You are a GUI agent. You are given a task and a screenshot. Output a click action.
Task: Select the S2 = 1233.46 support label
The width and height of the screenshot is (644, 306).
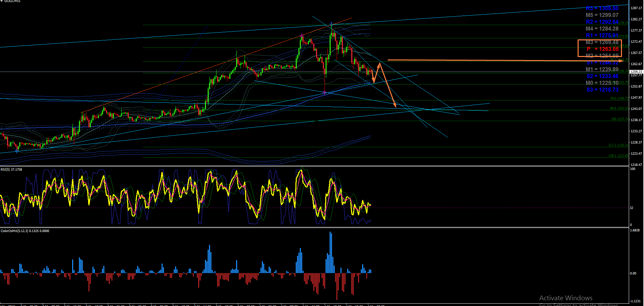603,76
